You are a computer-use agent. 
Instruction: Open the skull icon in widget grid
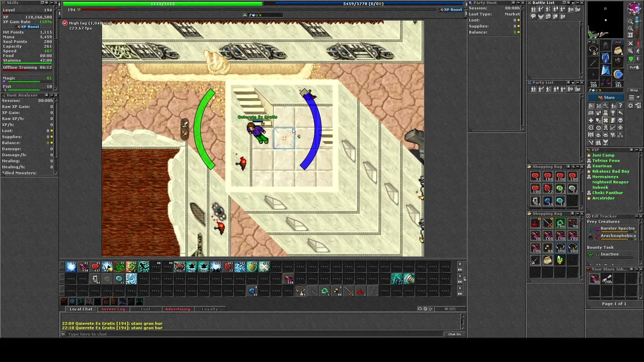(x=620, y=120)
